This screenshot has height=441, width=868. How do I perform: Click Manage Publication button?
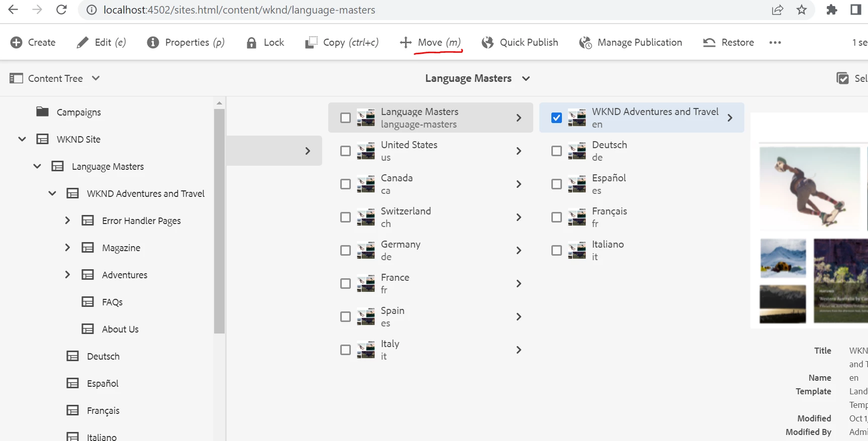tap(630, 43)
